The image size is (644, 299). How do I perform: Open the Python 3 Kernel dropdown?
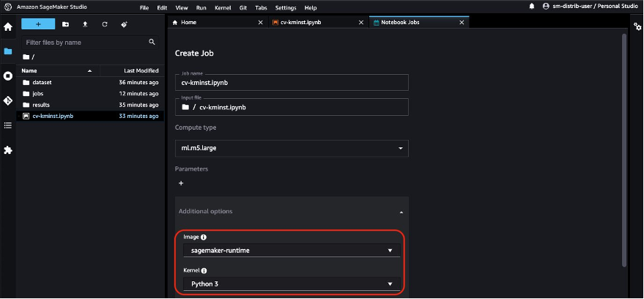click(292, 284)
